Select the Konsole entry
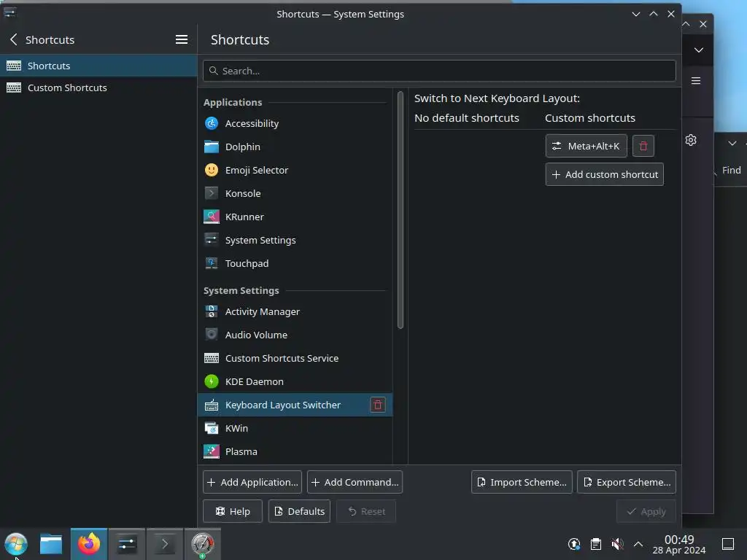 295,193
